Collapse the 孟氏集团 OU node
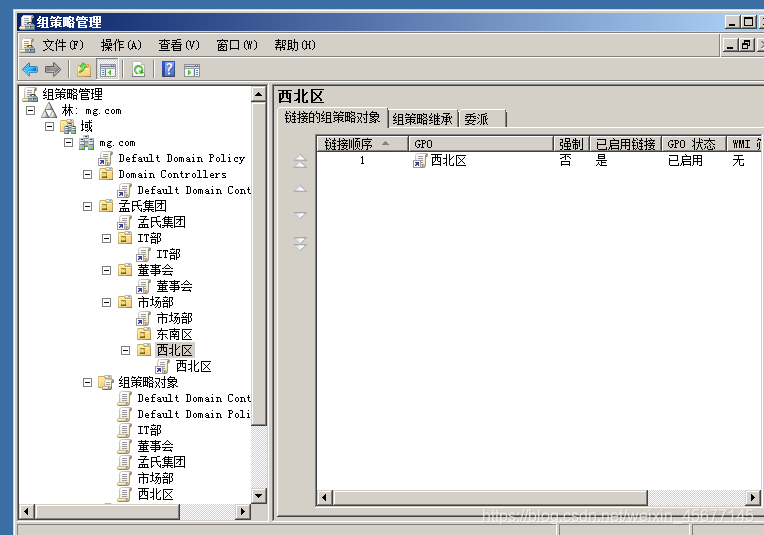764x535 pixels. tap(87, 207)
